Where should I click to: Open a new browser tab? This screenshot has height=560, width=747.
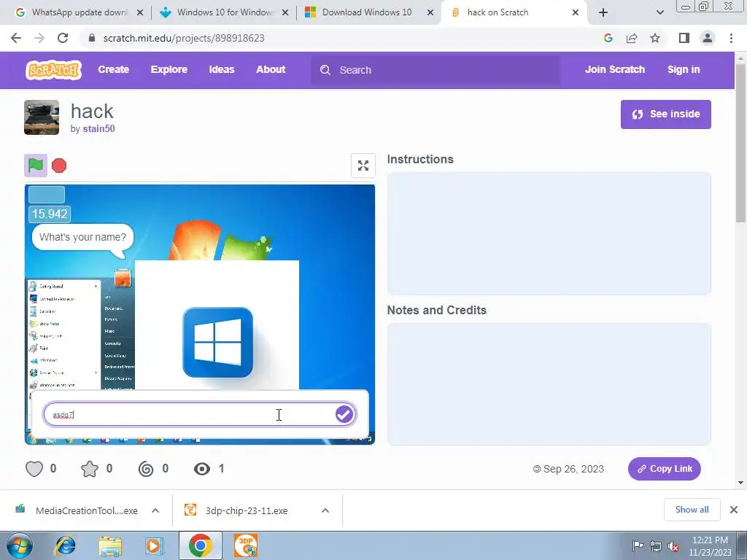tap(603, 12)
